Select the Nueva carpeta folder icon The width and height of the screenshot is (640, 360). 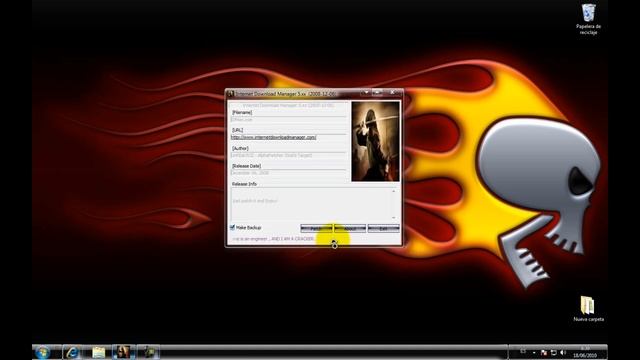pos(588,309)
